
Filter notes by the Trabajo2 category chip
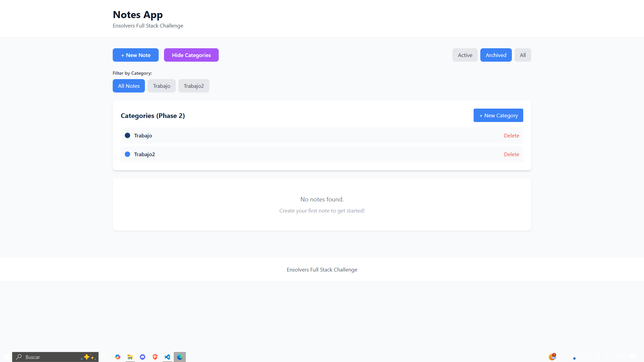tap(194, 86)
